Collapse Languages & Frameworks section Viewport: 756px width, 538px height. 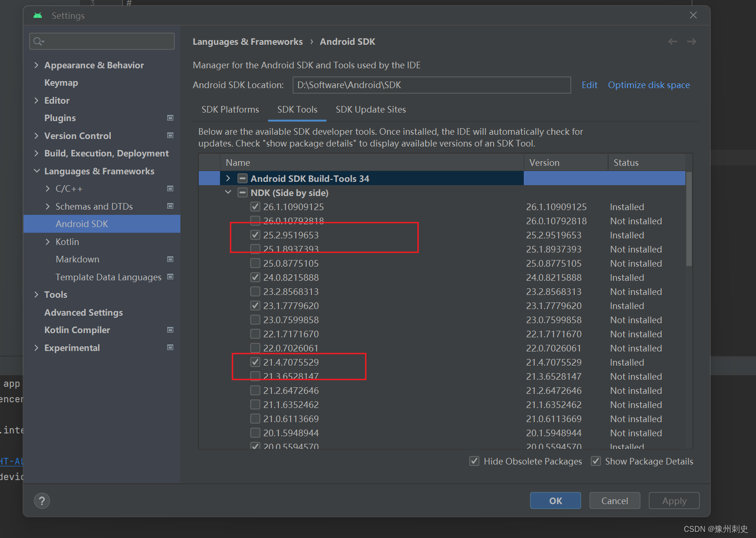[36, 171]
